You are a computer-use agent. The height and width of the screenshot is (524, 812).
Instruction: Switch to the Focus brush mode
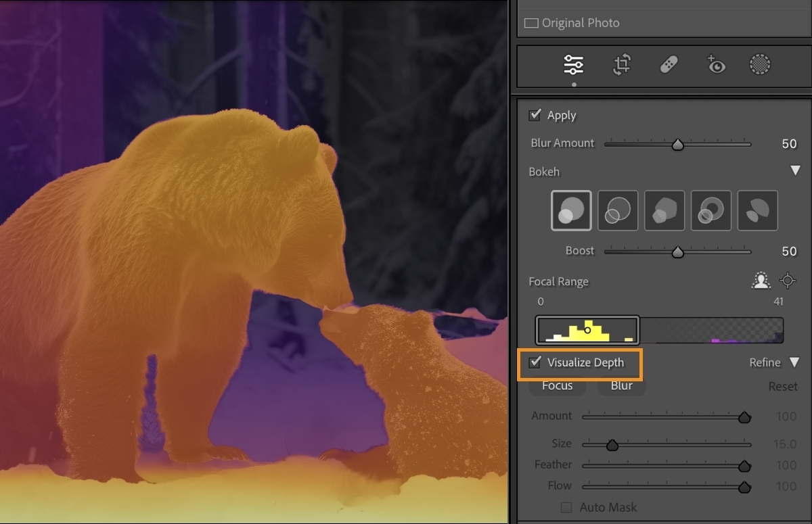point(557,385)
